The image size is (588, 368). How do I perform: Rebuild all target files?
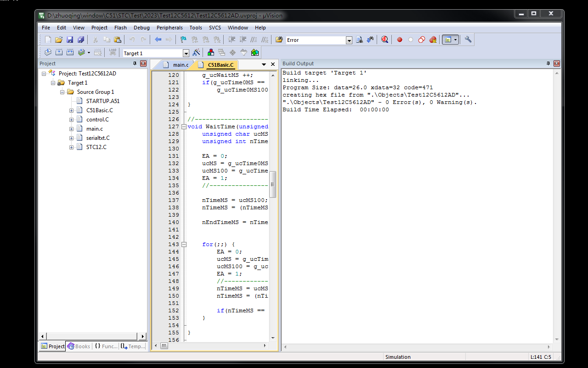point(70,52)
